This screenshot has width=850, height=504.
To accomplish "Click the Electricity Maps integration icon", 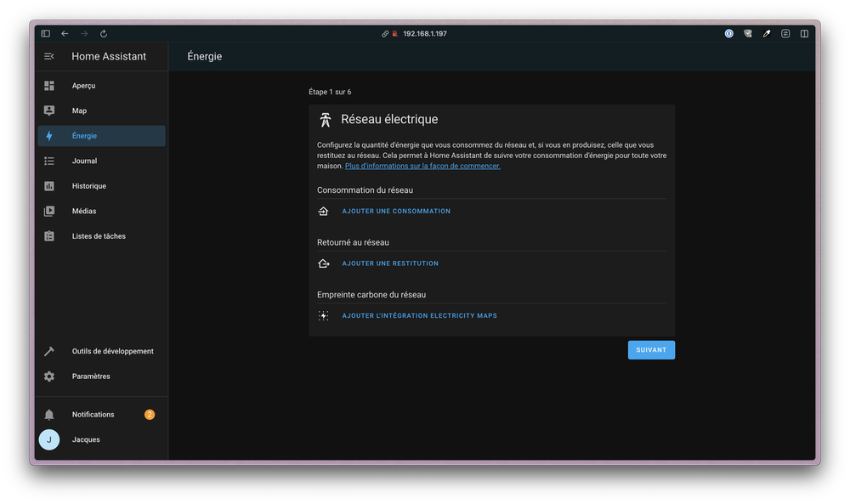I will 324,315.
